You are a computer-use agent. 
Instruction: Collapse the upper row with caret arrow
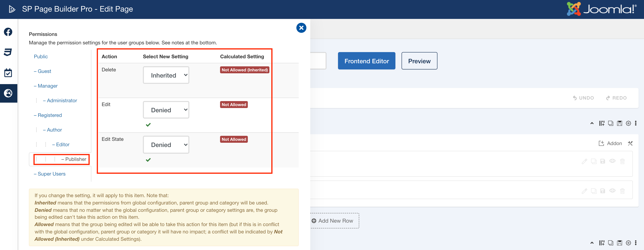click(592, 123)
